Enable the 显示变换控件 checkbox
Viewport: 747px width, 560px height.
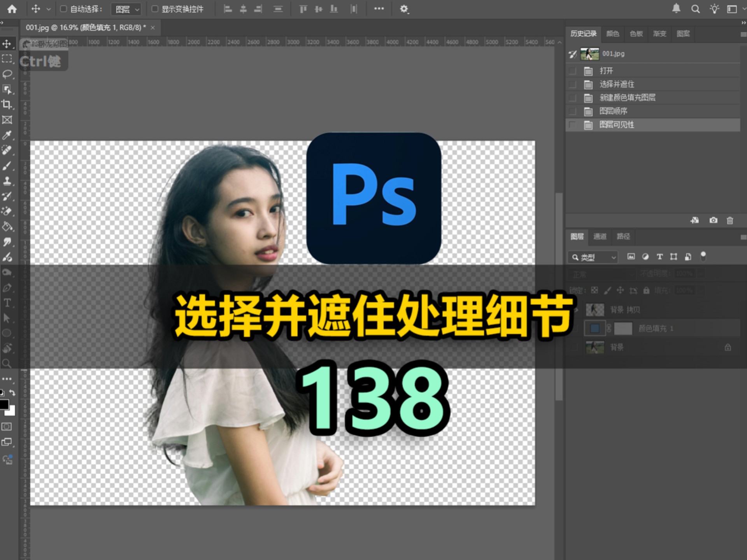click(154, 9)
